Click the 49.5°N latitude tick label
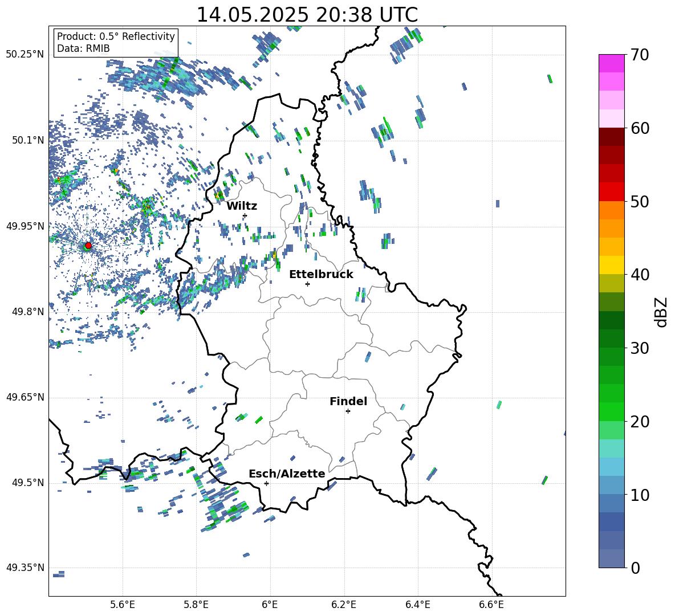Viewport: 675px width, 616px height. point(27,483)
